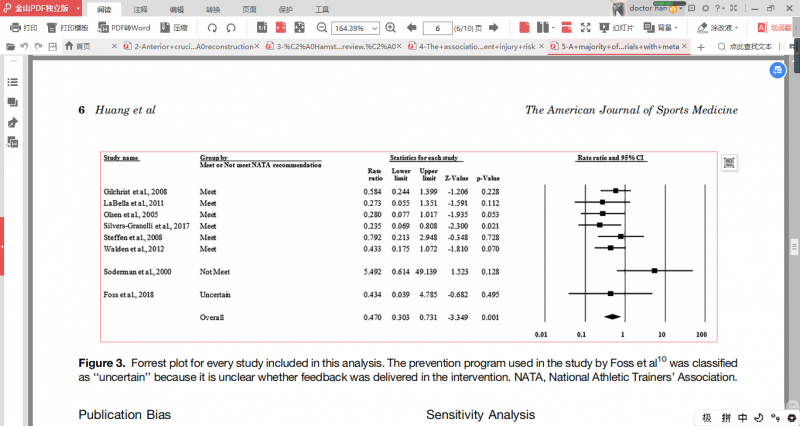Open the Convert (转换) menu tab
Viewport: 800px width, 426px height.
click(214, 8)
